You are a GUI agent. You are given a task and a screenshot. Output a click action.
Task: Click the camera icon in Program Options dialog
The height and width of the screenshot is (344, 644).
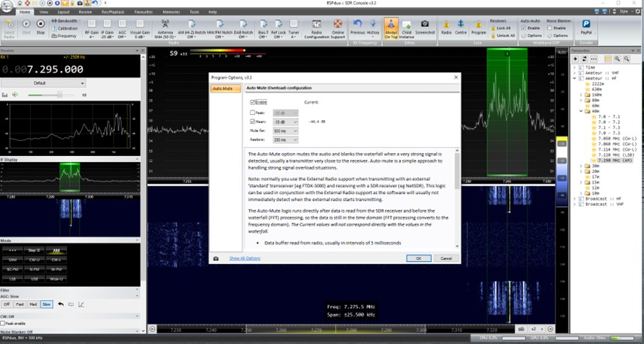click(216, 258)
